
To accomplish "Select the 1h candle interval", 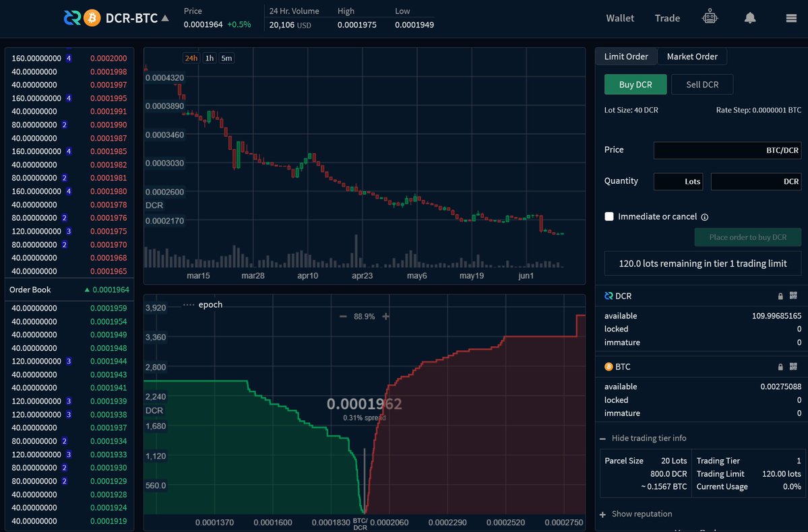I will point(209,58).
